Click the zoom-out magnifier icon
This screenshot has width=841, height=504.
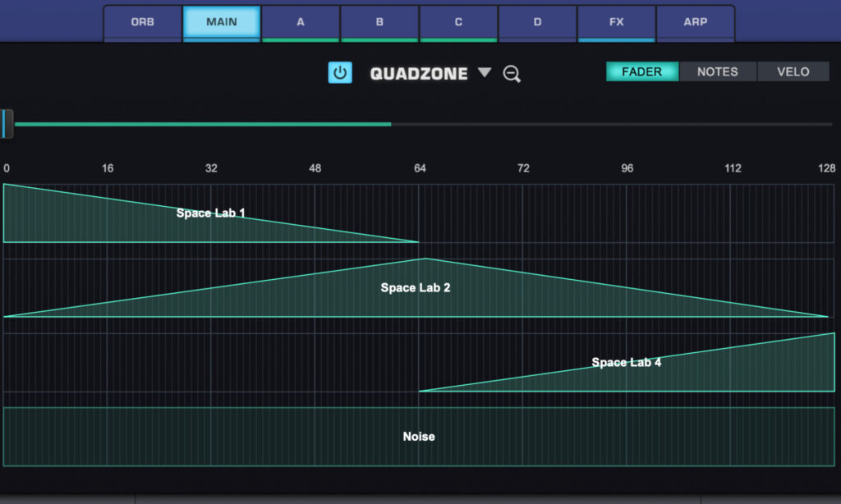(512, 73)
